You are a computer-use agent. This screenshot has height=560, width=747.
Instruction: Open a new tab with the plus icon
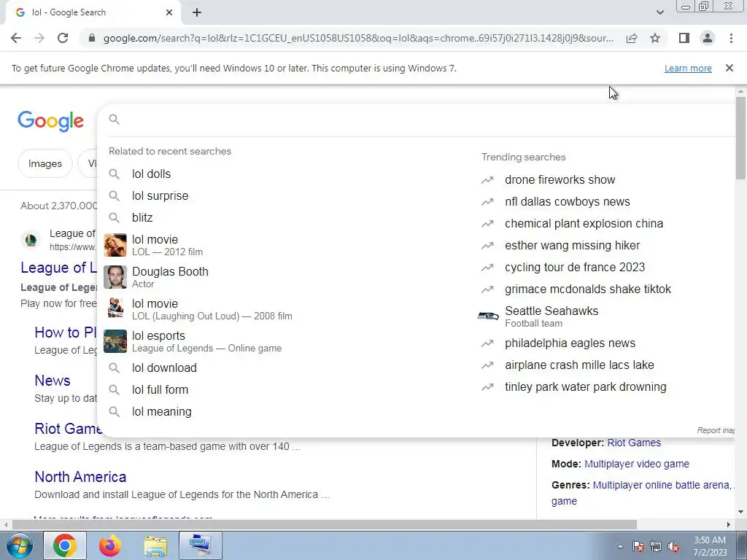coord(197,13)
